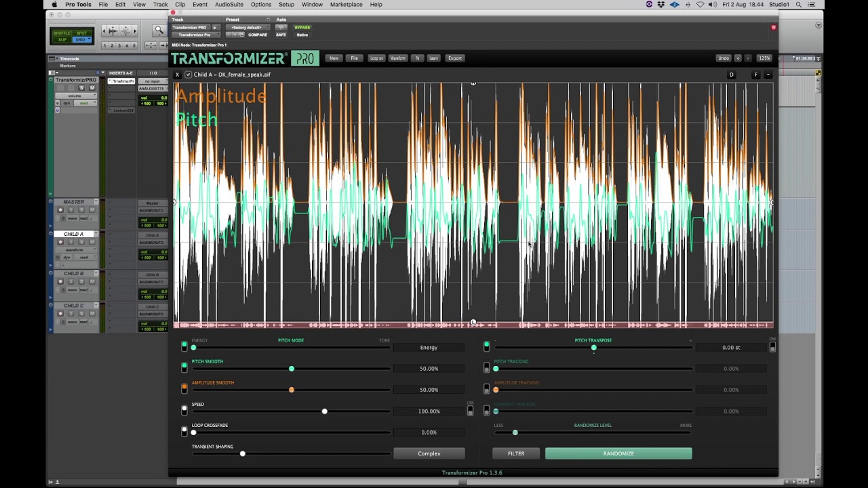This screenshot has width=868, height=488.
Task: Toggle the Pitch Mode switch
Action: point(184,346)
